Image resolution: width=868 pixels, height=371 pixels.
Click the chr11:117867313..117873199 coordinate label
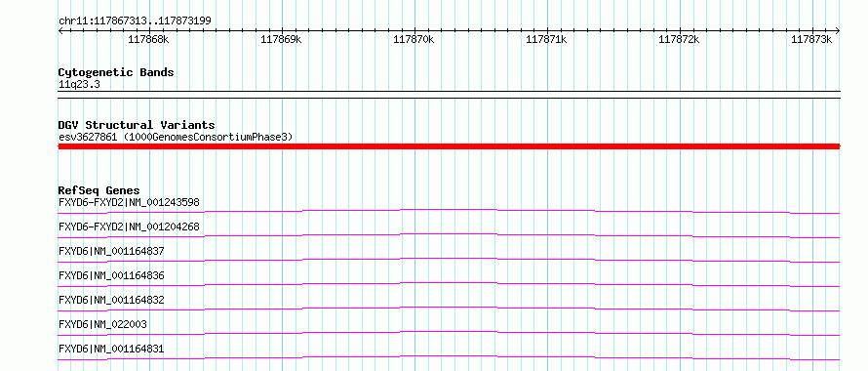tap(135, 21)
